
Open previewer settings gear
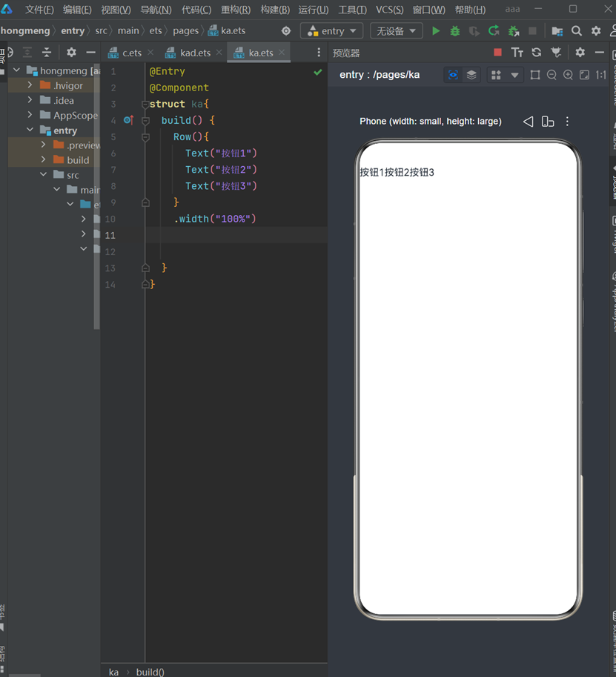click(580, 53)
